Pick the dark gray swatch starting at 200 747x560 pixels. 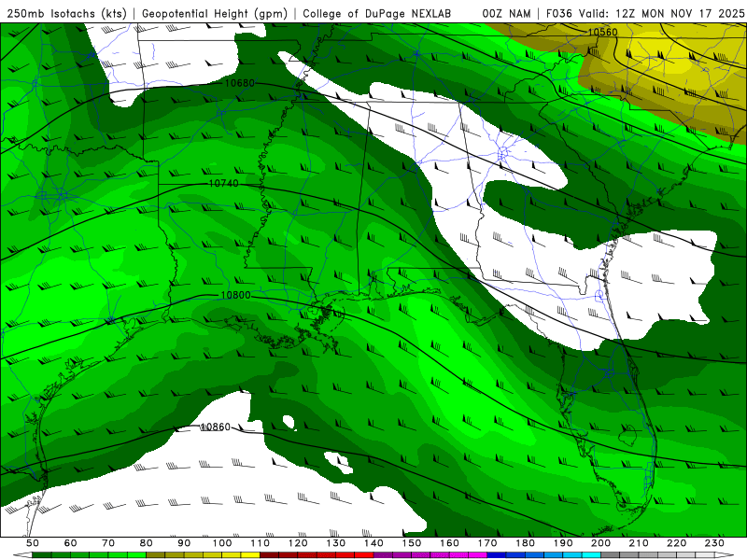[611, 555]
